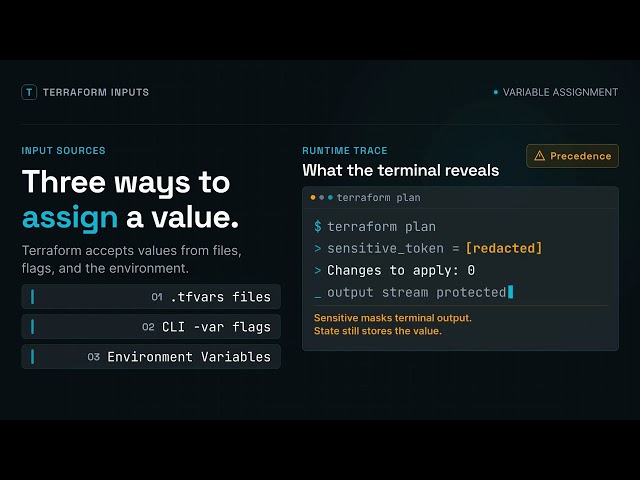The width and height of the screenshot is (640, 480).
Task: Click 'State still stores the value.' note
Action: pyautogui.click(x=378, y=331)
